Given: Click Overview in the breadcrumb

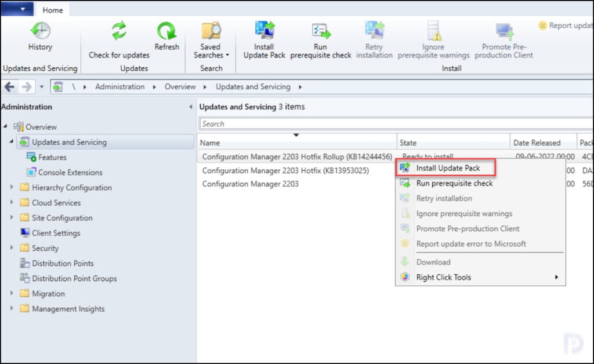Looking at the screenshot, I should pos(180,86).
